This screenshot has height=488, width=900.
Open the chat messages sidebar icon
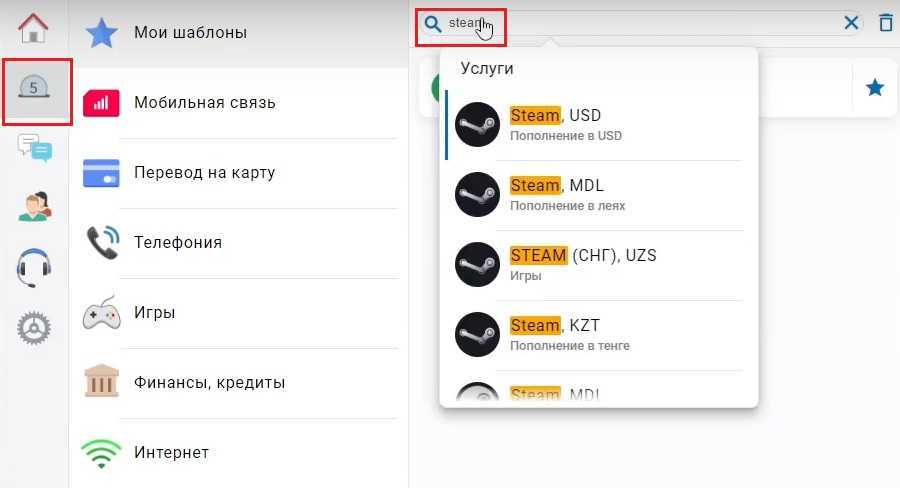pyautogui.click(x=34, y=148)
